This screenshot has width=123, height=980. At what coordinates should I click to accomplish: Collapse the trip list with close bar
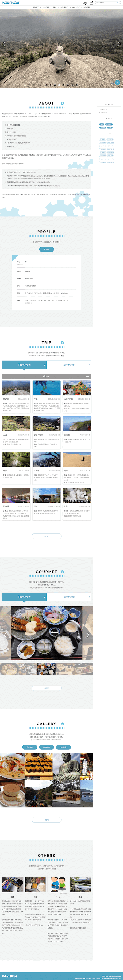(46, 376)
